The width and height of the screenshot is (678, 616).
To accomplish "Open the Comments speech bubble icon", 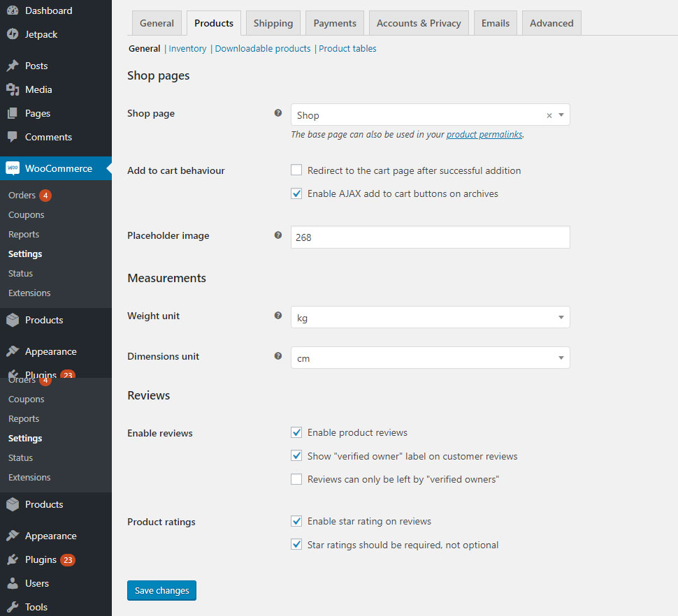I will click(x=13, y=137).
